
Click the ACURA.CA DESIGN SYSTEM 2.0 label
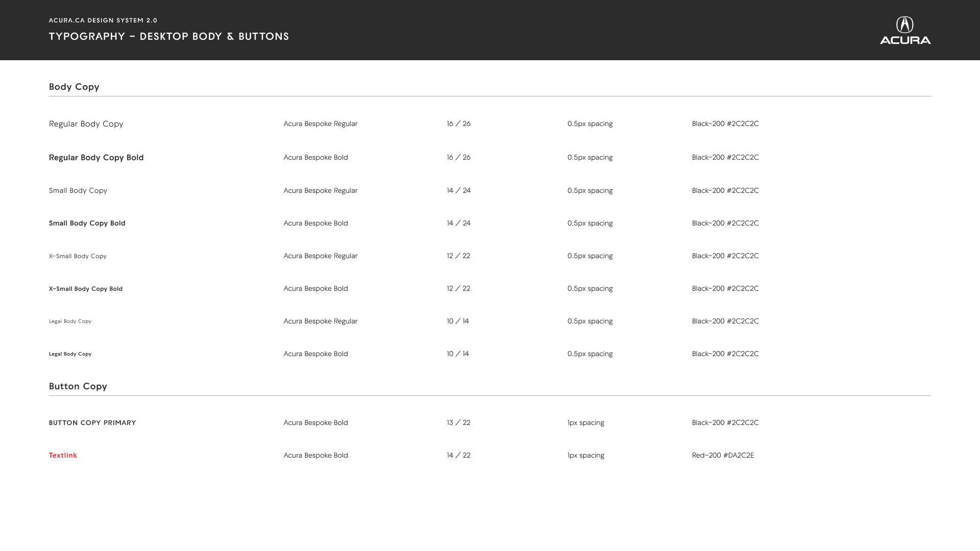pos(103,20)
